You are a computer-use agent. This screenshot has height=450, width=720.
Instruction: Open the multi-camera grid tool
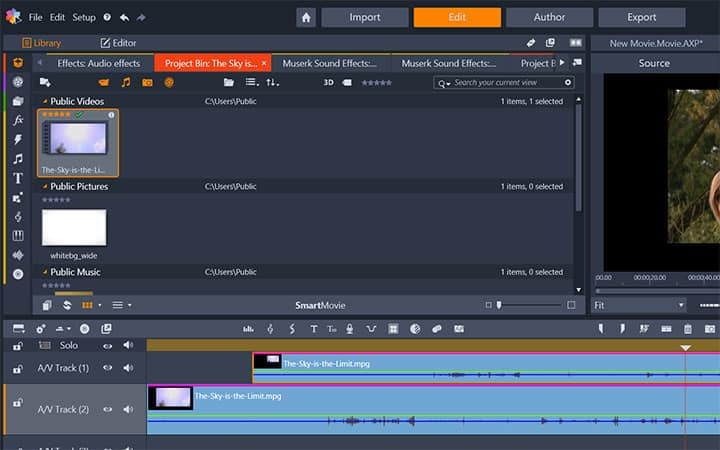(393, 329)
